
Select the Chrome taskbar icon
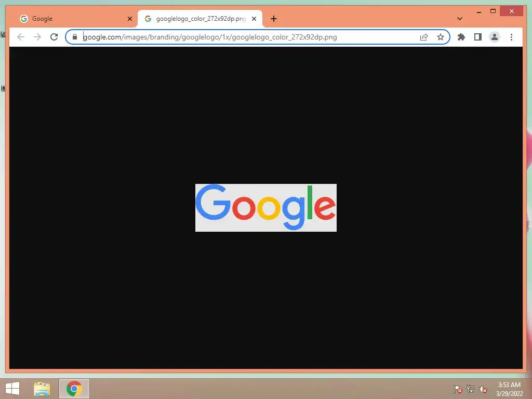(x=74, y=389)
